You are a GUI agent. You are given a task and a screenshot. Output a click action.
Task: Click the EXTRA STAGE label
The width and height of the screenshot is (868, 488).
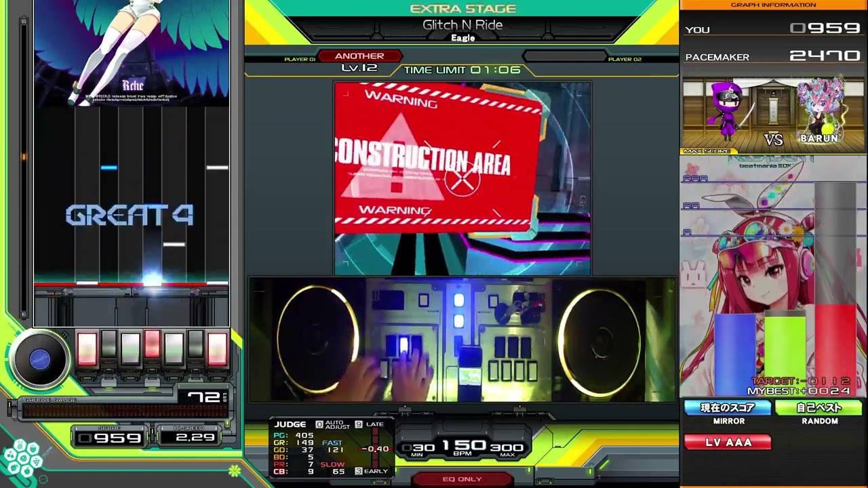click(463, 9)
